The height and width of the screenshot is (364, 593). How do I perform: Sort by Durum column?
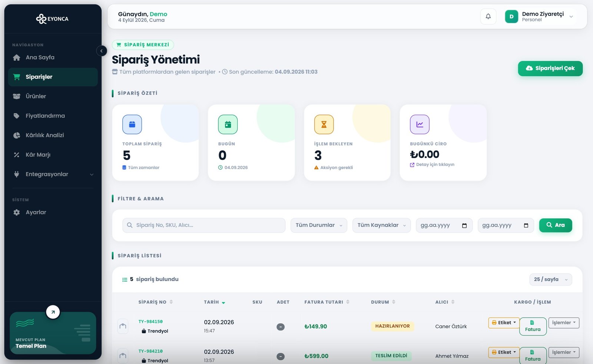click(383, 302)
